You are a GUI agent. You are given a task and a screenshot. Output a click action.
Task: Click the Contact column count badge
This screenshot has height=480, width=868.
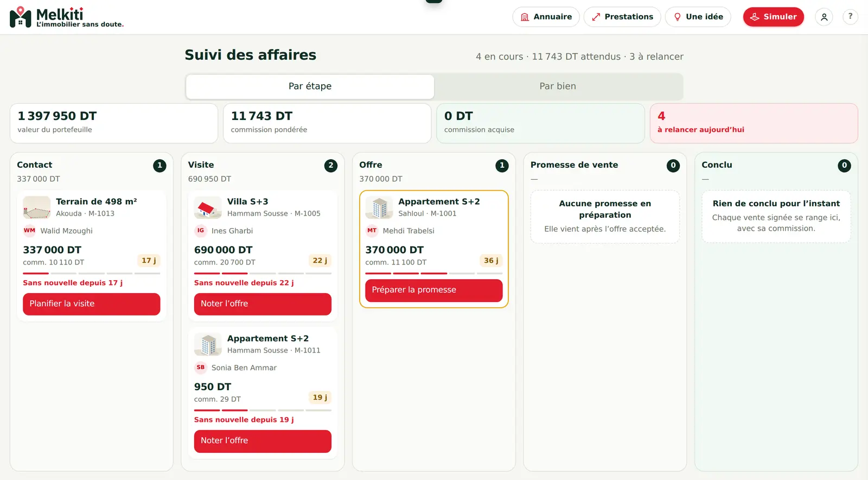coord(159,166)
